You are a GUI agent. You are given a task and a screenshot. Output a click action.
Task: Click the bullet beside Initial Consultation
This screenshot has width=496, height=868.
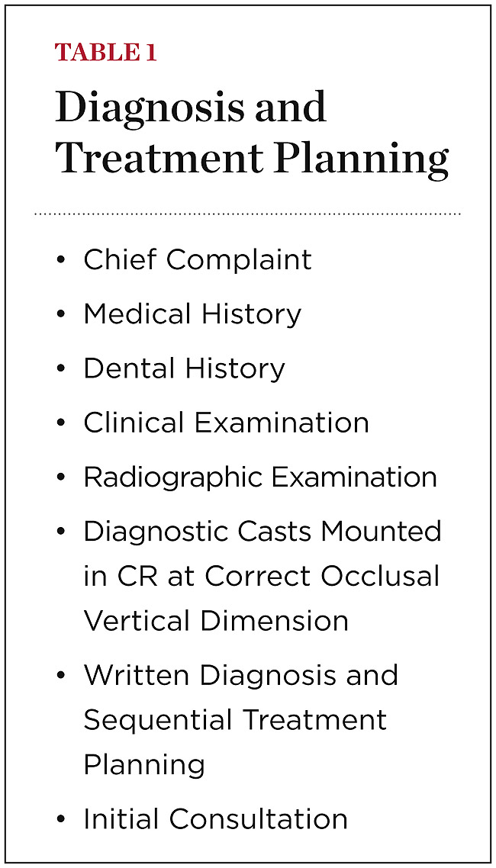(x=61, y=820)
